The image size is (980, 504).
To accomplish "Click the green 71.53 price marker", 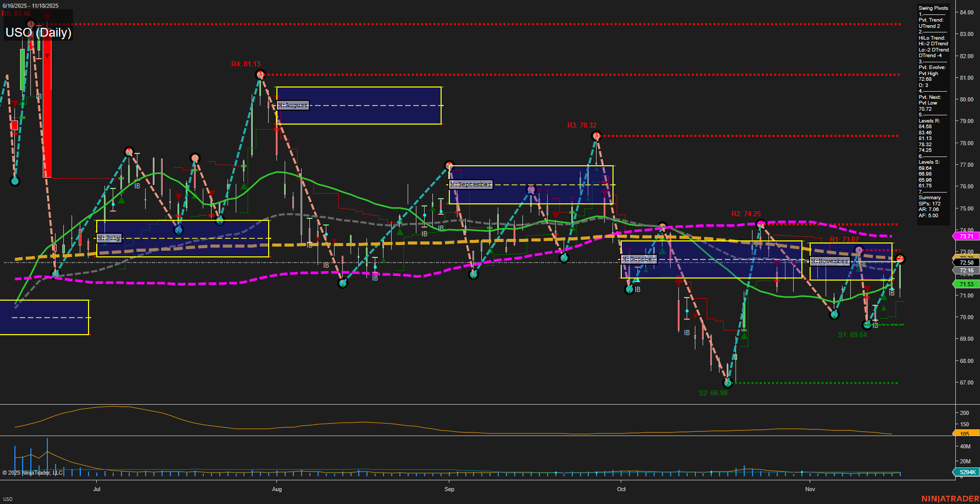I will (966, 284).
